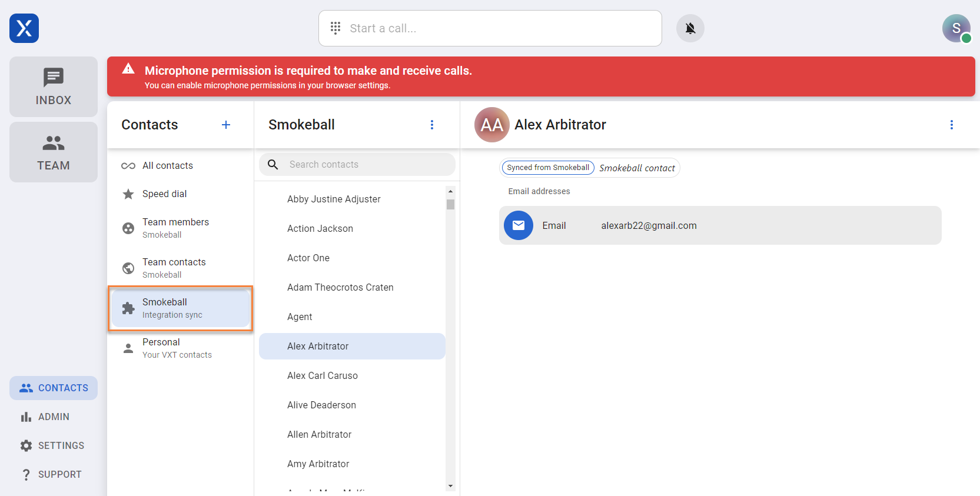Go to Settings in sidebar
The image size is (980, 496).
pyautogui.click(x=54, y=445)
